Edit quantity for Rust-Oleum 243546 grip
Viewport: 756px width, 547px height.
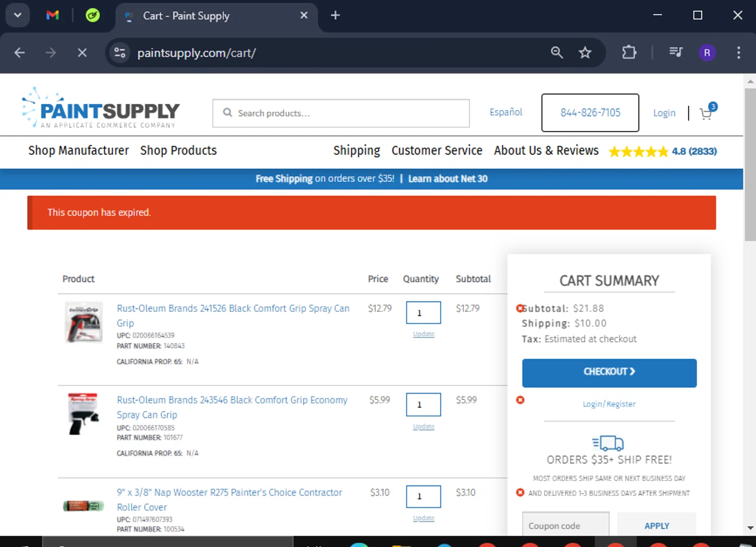pyautogui.click(x=423, y=404)
